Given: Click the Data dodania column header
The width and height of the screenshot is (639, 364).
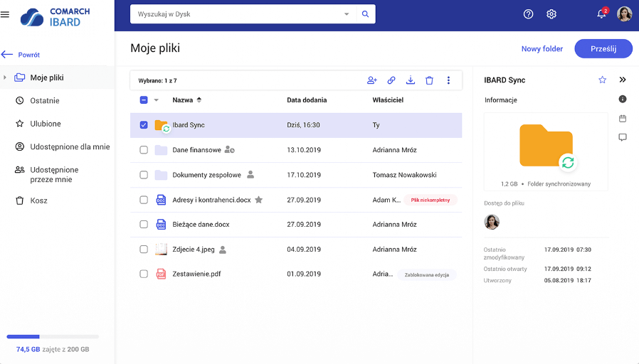Looking at the screenshot, I should point(307,100).
